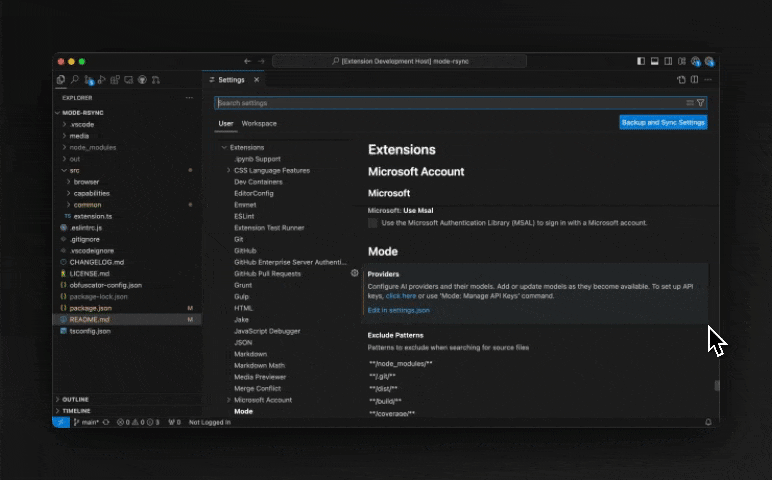Open the Search view in activity bar
The width and height of the screenshot is (772, 480).
pos(75,80)
